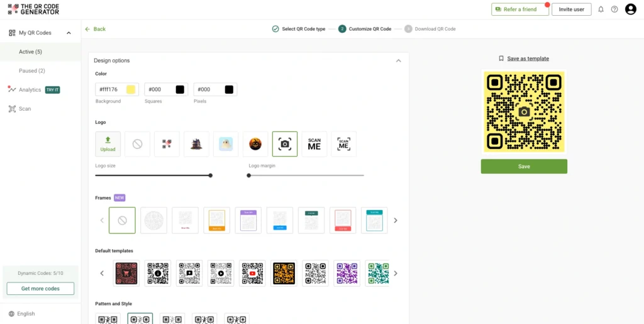
Task: Collapse the Design options panel
Action: 398,60
